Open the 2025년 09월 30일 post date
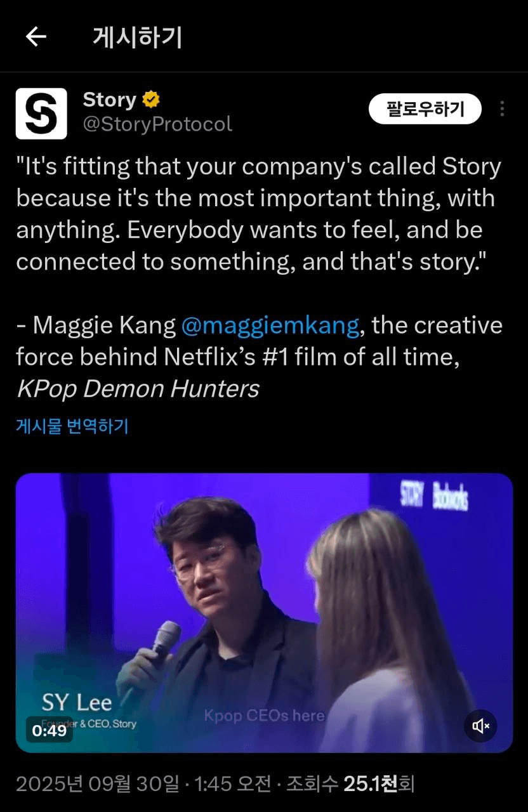Screen dimensions: 528x812 98,783
